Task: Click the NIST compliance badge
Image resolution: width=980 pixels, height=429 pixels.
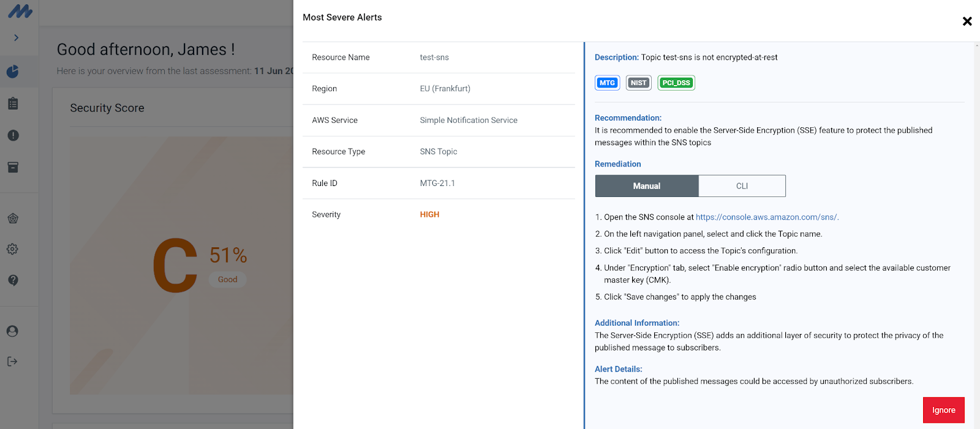Action: point(638,83)
